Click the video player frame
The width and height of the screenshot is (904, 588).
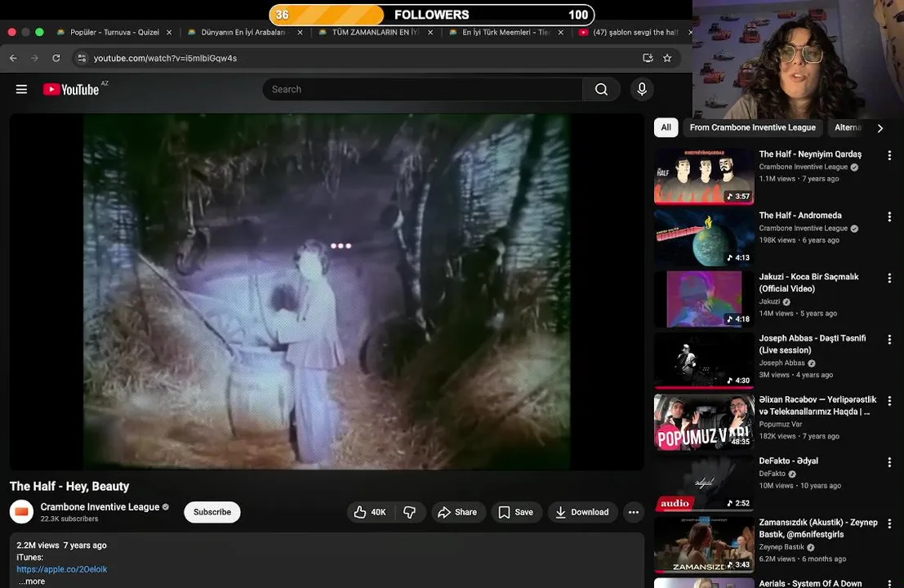(x=327, y=291)
